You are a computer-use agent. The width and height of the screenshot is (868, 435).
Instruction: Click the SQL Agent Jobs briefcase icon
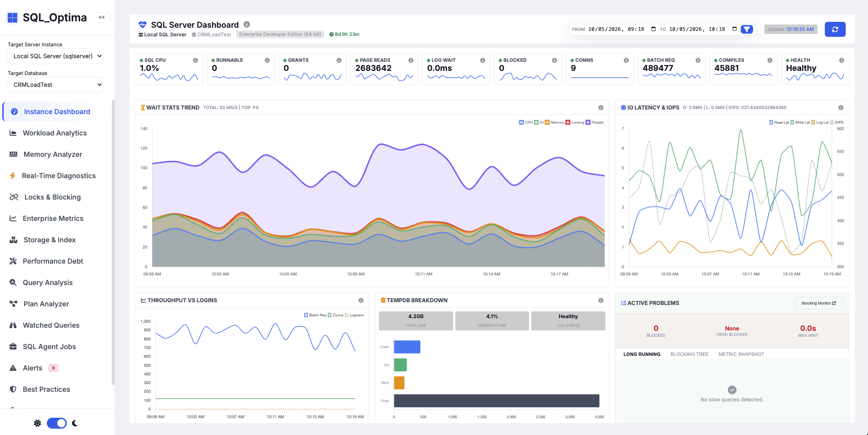(13, 347)
